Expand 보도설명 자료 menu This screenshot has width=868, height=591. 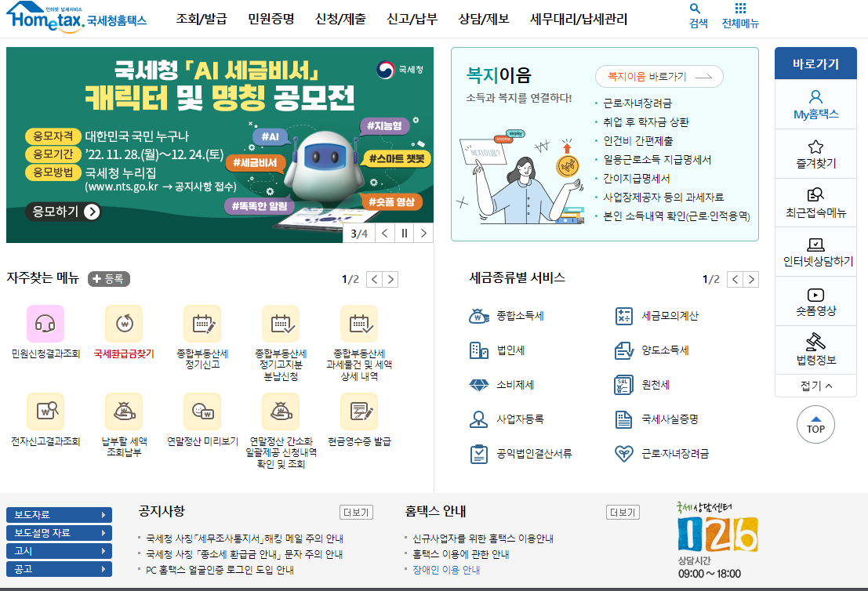pyautogui.click(x=60, y=533)
